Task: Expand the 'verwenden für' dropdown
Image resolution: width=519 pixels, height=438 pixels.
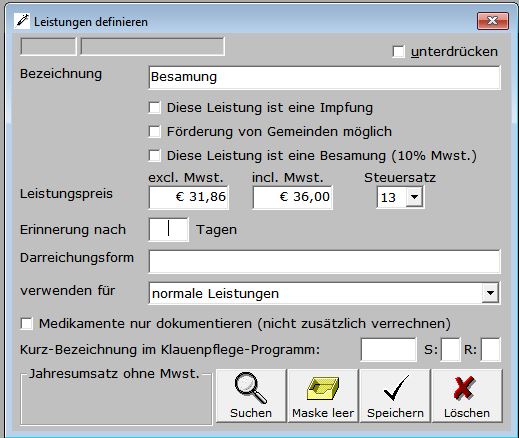Action: pyautogui.click(x=490, y=293)
